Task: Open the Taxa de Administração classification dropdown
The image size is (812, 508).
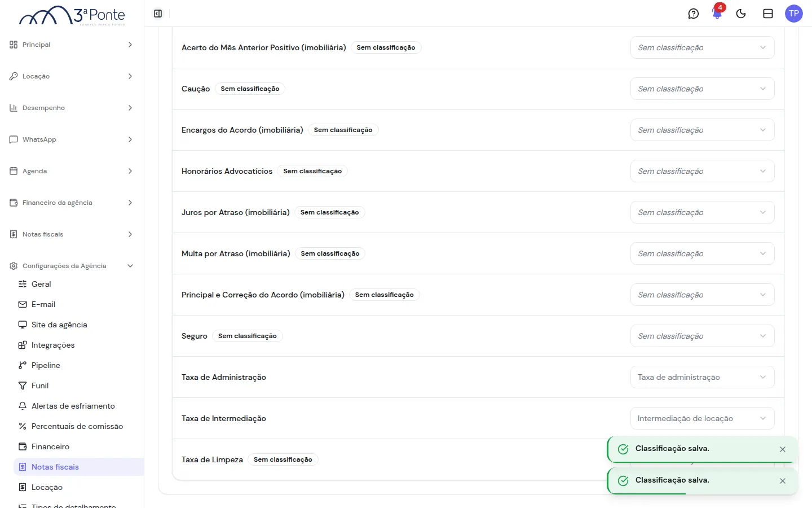Action: pyautogui.click(x=702, y=377)
